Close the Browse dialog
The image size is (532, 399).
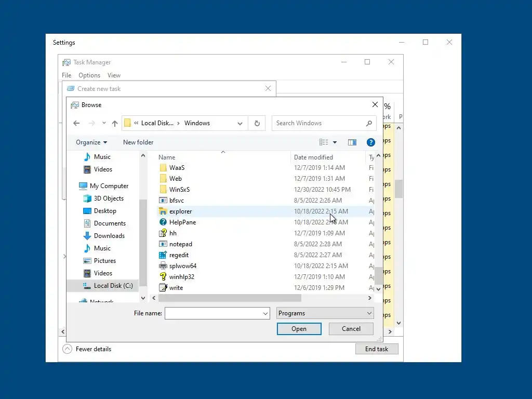pos(375,104)
